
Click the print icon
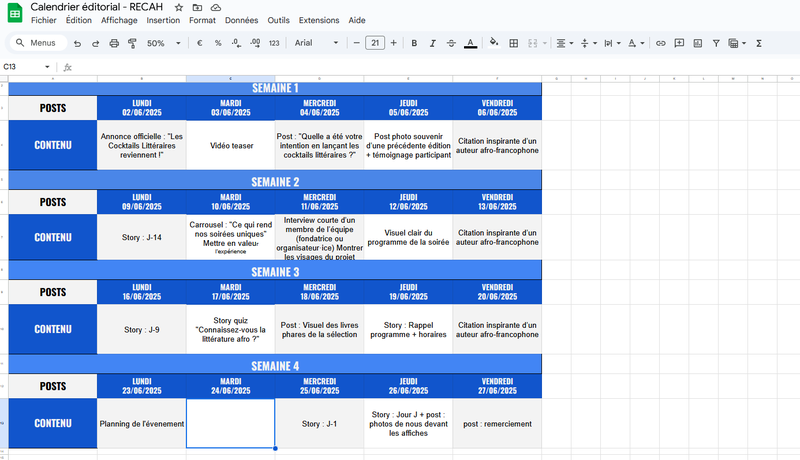114,43
